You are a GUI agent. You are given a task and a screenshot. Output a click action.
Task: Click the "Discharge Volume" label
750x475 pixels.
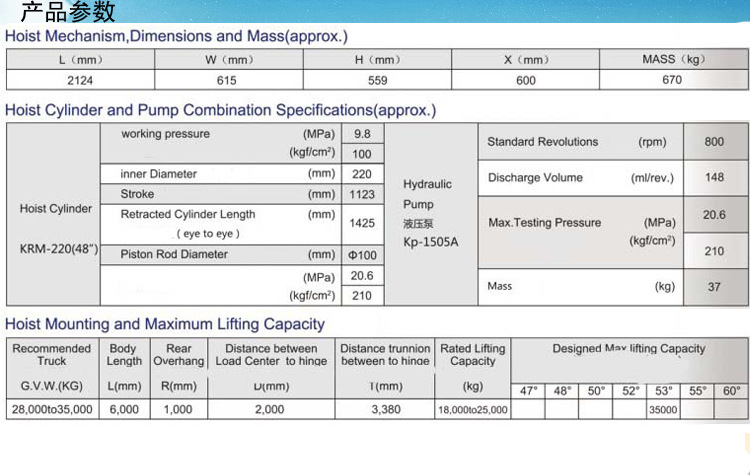click(535, 178)
